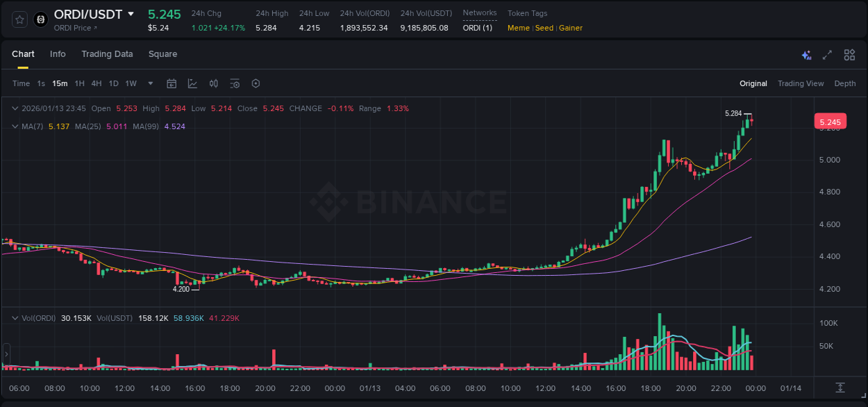Open the chart display settings icon
Screen dimensions: 868x407
tap(235, 83)
